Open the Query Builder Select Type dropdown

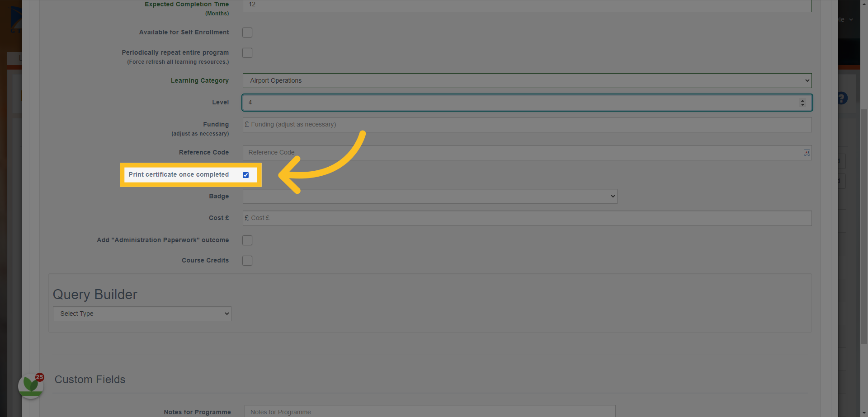pyautogui.click(x=142, y=314)
